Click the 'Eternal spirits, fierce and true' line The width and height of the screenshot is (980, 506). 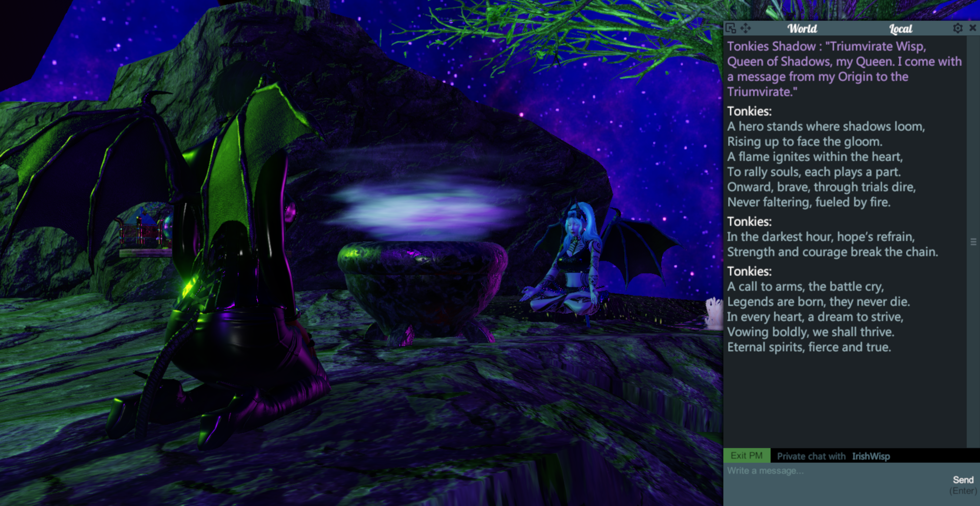coord(809,347)
